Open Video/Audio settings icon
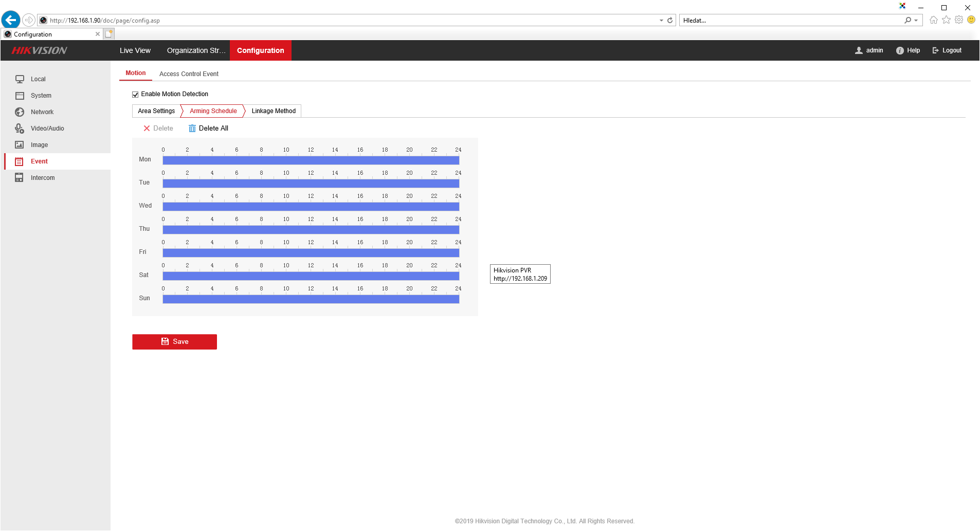The width and height of the screenshot is (980, 531). click(20, 129)
